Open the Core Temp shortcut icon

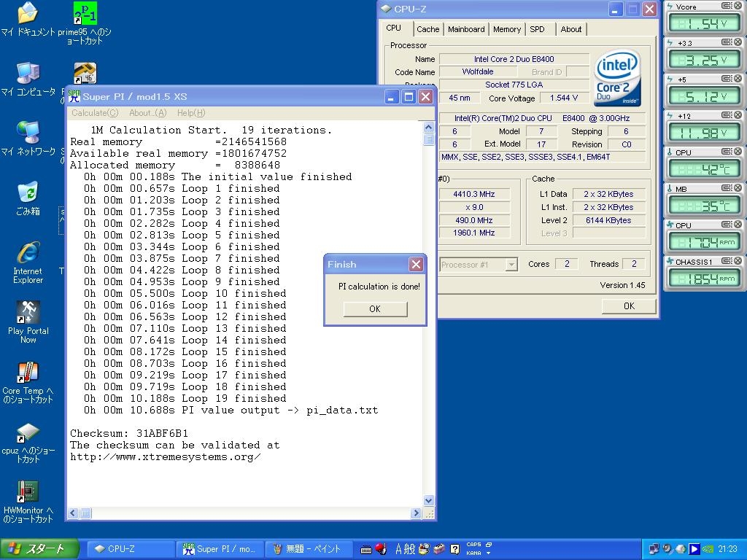(x=28, y=373)
